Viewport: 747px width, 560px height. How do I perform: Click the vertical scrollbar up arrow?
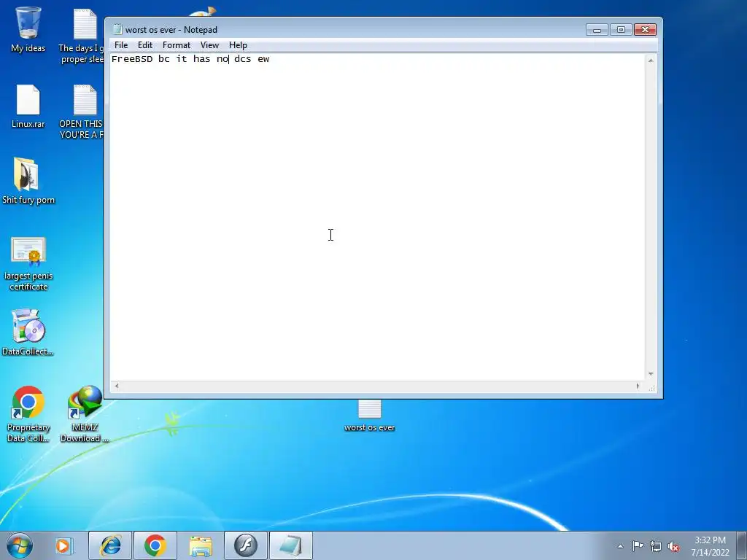(x=651, y=61)
